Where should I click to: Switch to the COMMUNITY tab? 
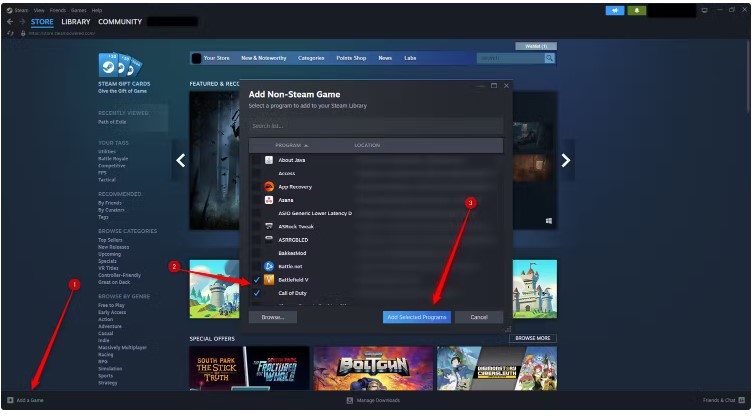tap(120, 22)
